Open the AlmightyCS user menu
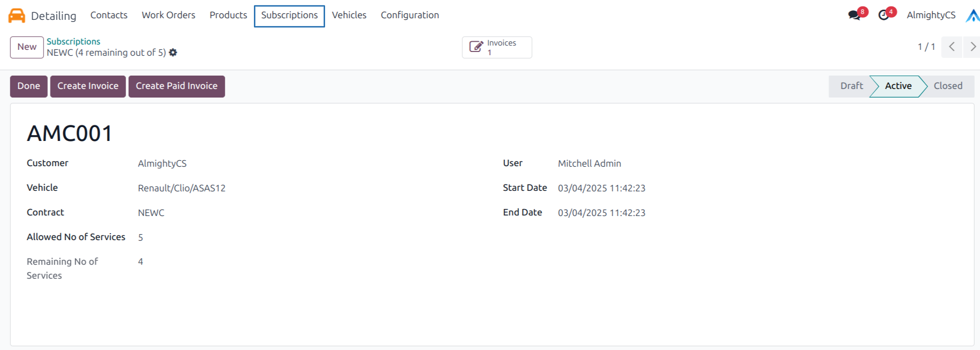Image resolution: width=980 pixels, height=350 pixels. pos(931,15)
